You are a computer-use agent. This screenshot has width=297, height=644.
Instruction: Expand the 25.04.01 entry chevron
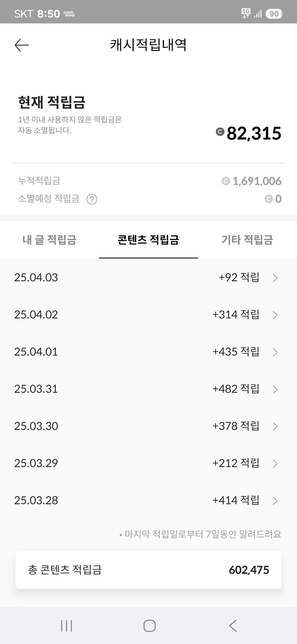pyautogui.click(x=275, y=352)
